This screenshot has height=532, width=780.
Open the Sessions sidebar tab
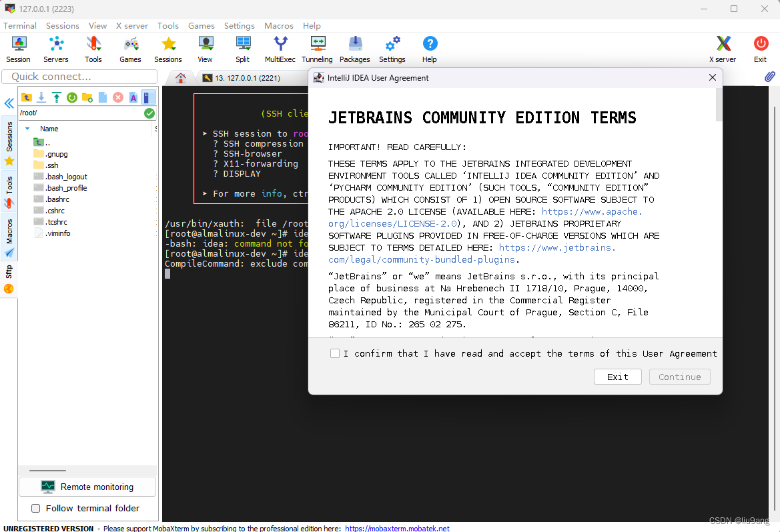[x=9, y=143]
